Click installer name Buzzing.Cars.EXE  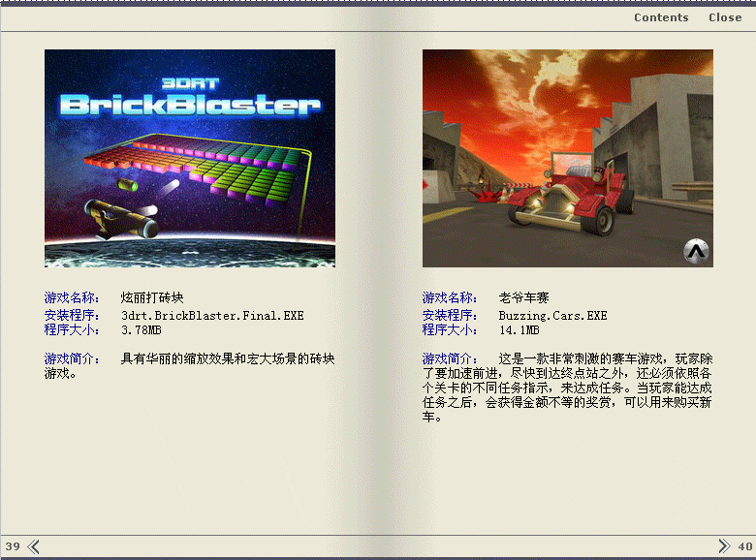pyautogui.click(x=552, y=316)
